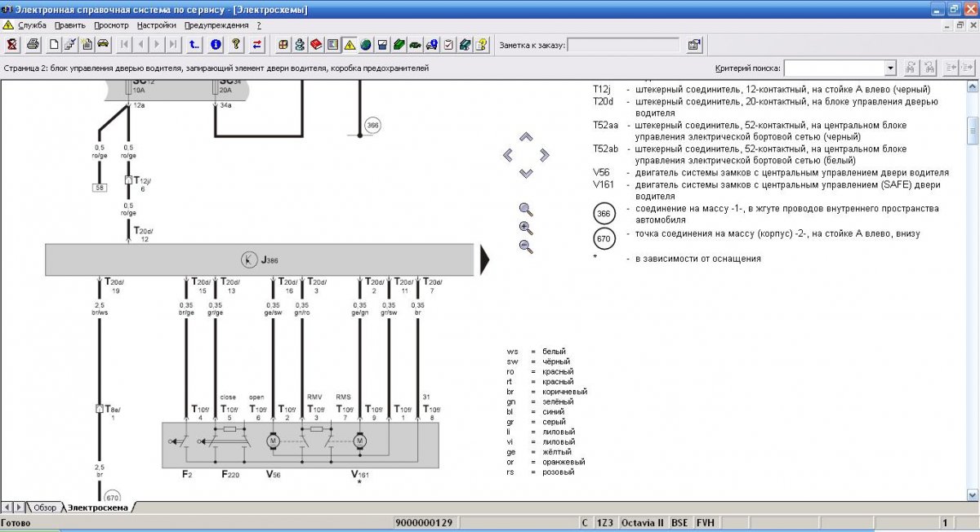Click the yellow warning triangle toolbar icon

[x=350, y=44]
